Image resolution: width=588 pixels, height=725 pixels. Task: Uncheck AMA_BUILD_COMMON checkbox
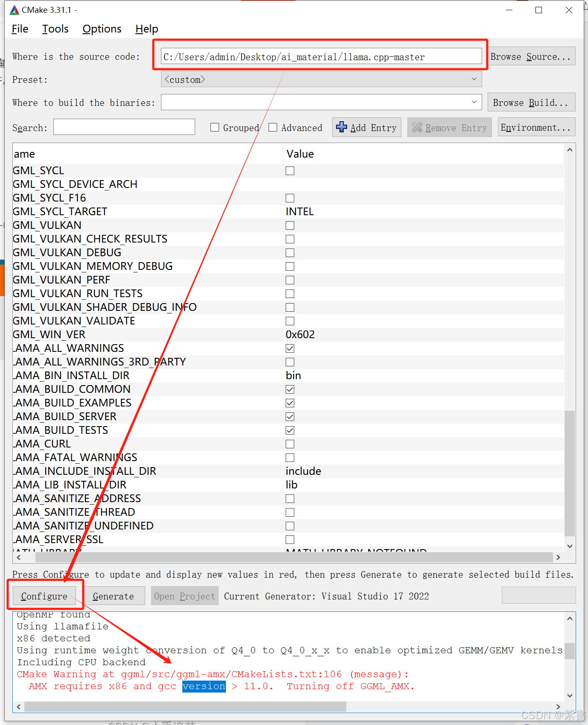pos(290,389)
